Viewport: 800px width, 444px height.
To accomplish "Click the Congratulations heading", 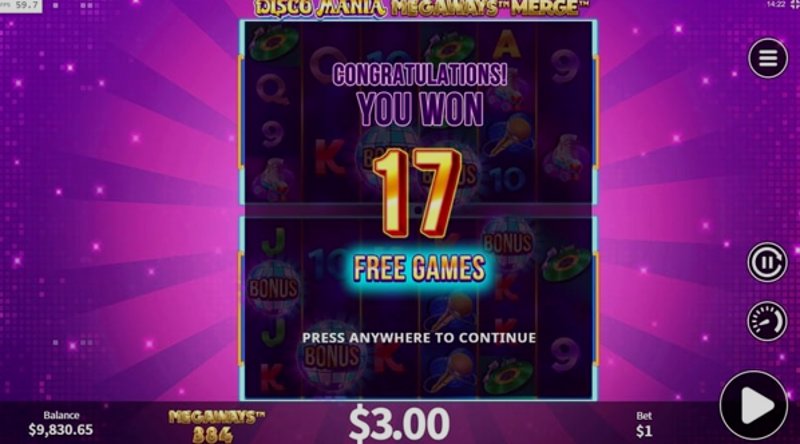I will tap(419, 75).
